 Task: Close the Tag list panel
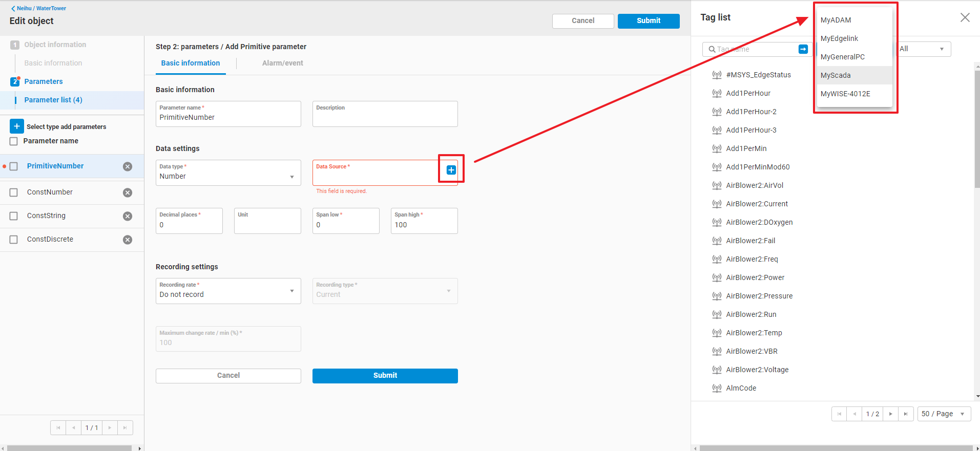pos(965,17)
